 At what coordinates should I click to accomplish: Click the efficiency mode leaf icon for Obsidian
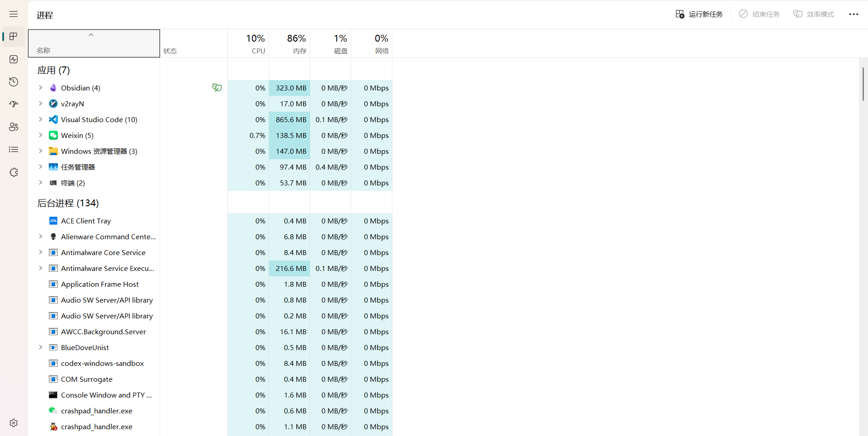[x=217, y=88]
